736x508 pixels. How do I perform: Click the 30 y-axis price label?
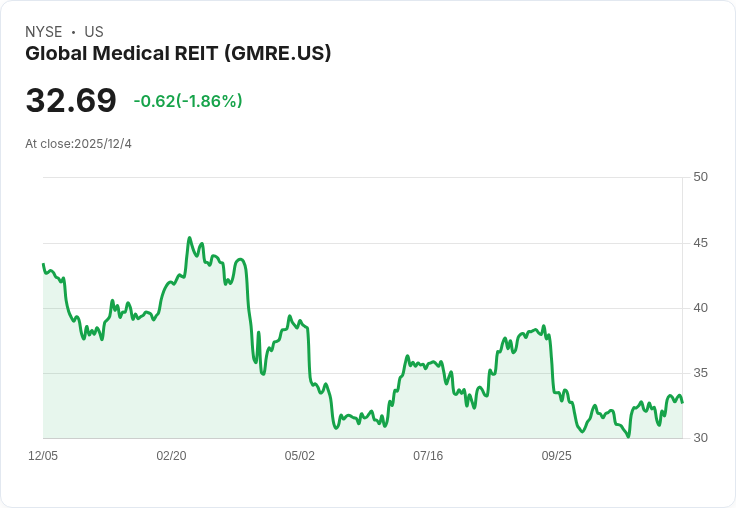point(700,438)
